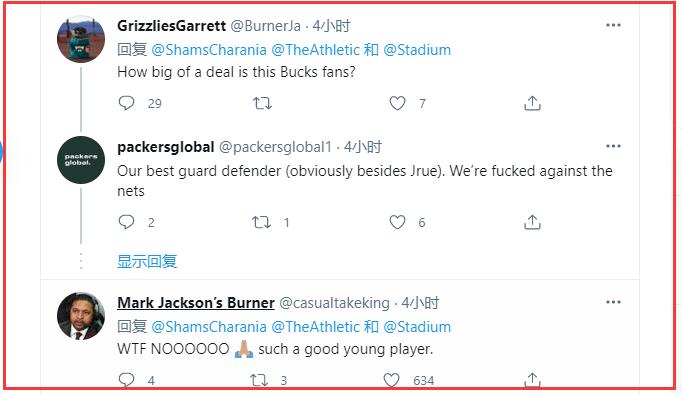Like packersglobal's tweet with 6 likes
This screenshot has width=682, height=394.
[x=397, y=222]
